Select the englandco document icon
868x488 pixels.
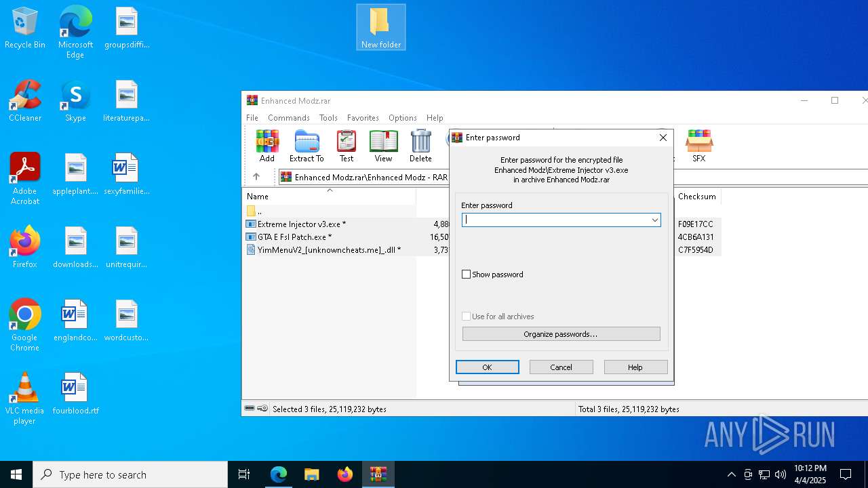pos(75,321)
